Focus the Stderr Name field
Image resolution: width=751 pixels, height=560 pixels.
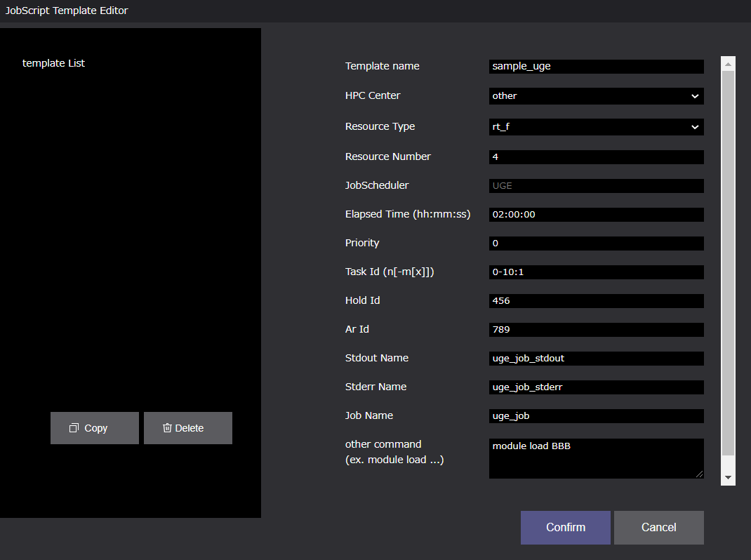596,387
